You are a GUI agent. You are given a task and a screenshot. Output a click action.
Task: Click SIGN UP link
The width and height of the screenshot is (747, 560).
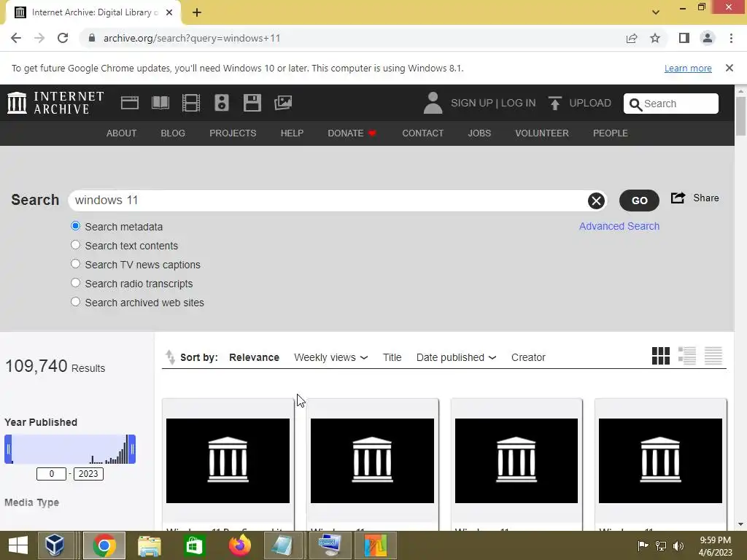point(472,103)
